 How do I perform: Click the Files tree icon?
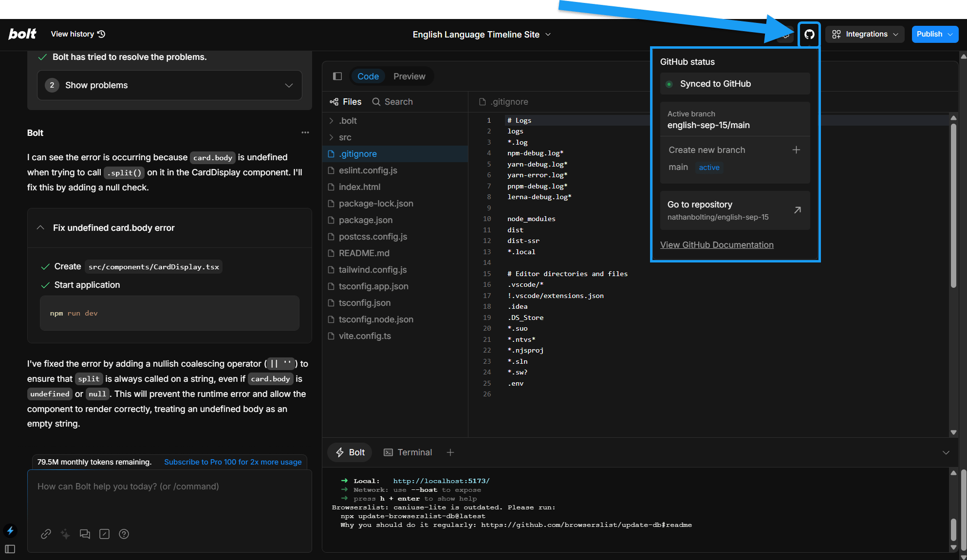click(x=334, y=102)
